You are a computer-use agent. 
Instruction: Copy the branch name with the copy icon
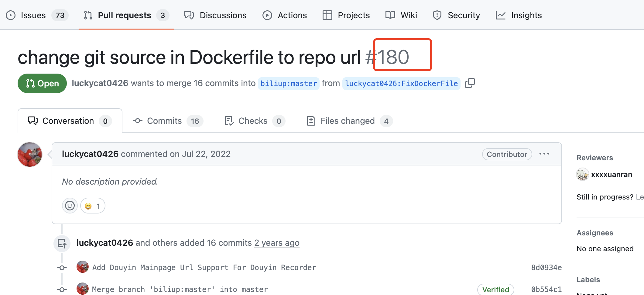click(470, 83)
